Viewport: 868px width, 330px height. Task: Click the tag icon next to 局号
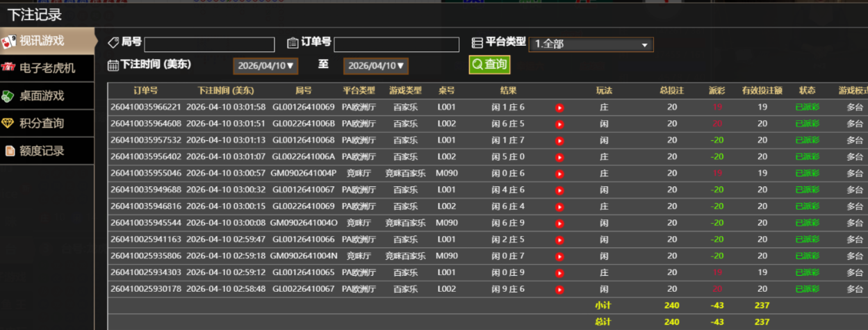coord(113,43)
